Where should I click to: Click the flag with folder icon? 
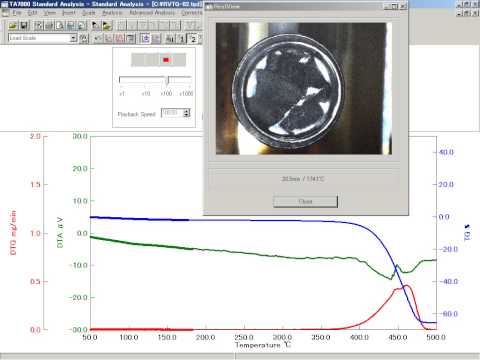coord(106,25)
